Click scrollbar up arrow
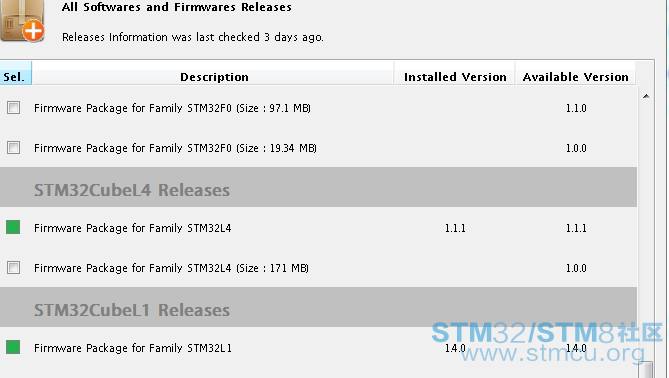Screen dimensions: 669x378 click(x=646, y=96)
